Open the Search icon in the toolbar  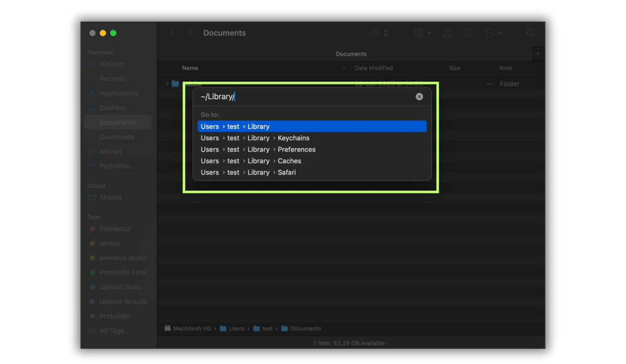[531, 32]
